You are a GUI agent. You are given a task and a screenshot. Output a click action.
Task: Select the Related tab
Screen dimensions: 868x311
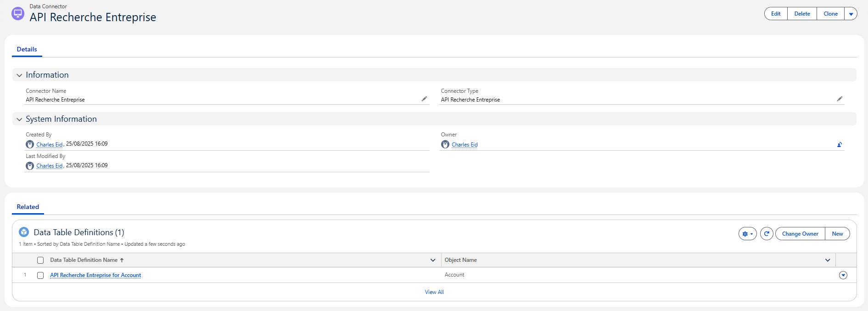click(28, 207)
